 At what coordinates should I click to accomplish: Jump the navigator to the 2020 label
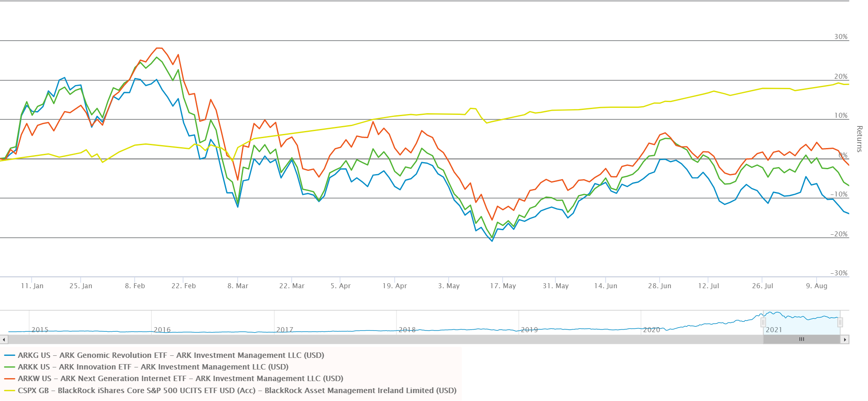[x=652, y=330]
